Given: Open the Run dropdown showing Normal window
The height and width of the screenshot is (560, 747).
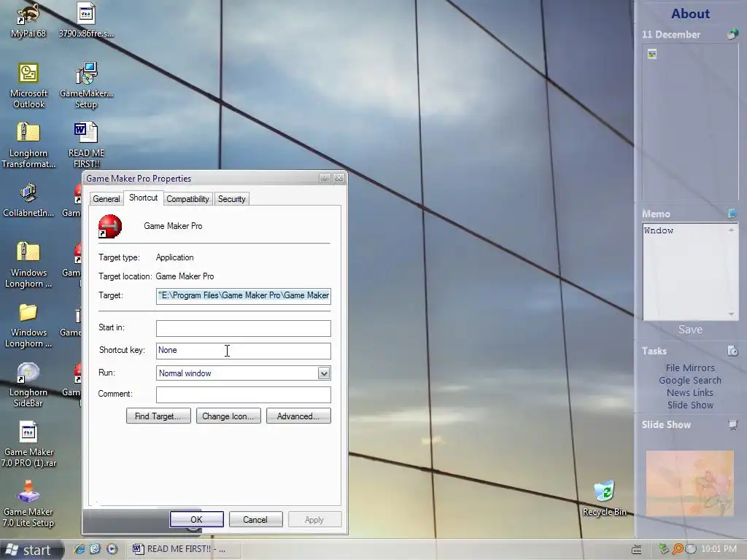Looking at the screenshot, I should pos(324,373).
